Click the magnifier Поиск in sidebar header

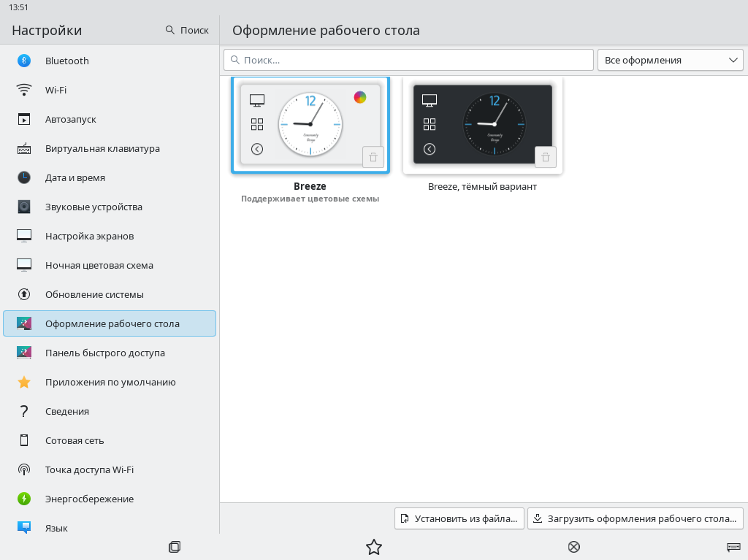187,30
